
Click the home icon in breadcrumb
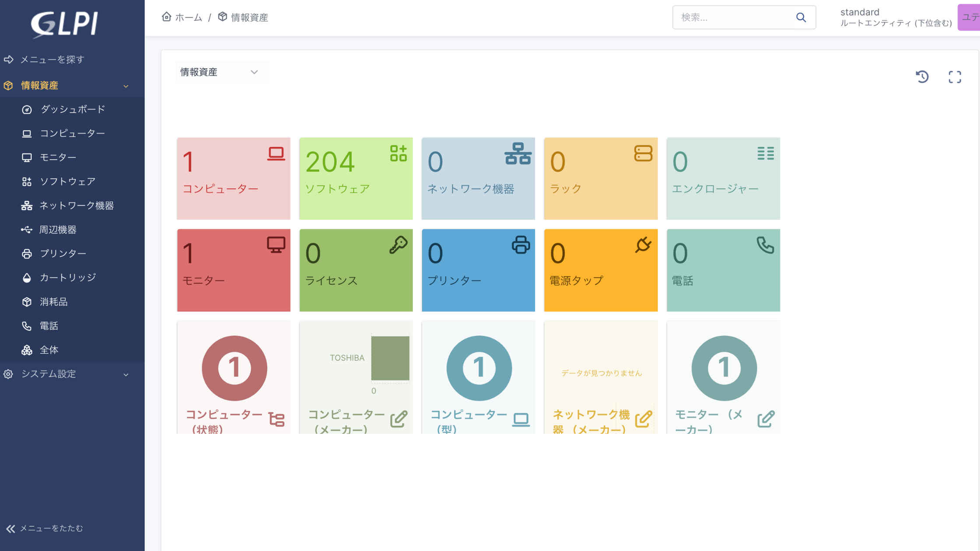coord(166,17)
